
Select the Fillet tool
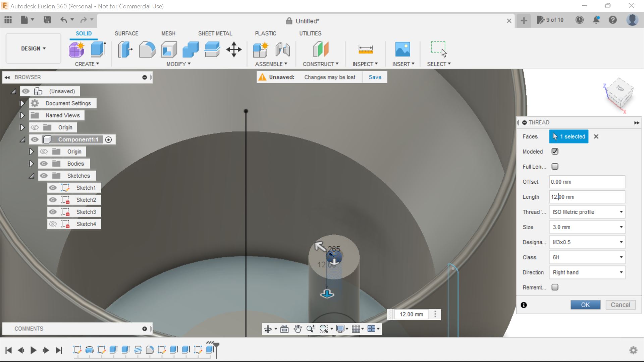click(x=147, y=50)
